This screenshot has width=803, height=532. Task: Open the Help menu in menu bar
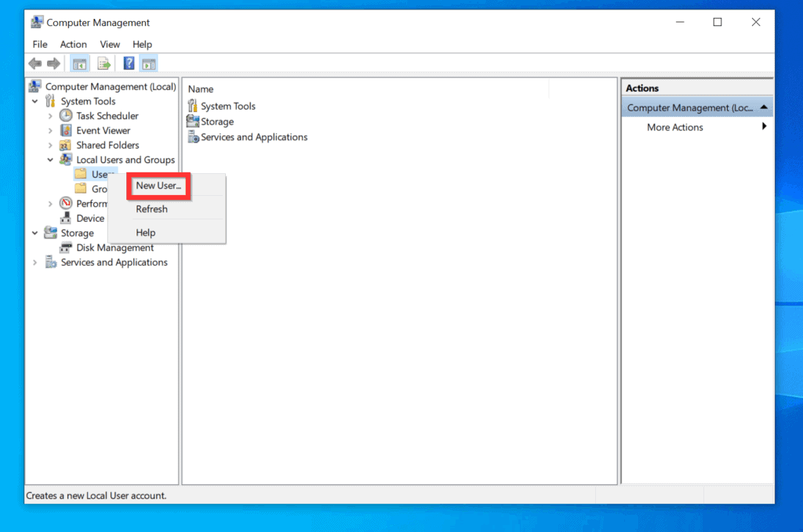[143, 44]
